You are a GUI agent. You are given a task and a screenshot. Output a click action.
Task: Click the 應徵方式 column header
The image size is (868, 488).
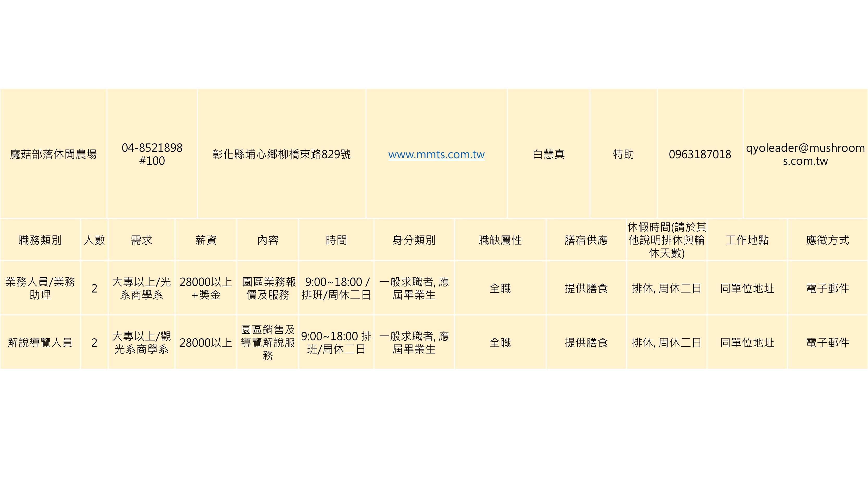(828, 240)
